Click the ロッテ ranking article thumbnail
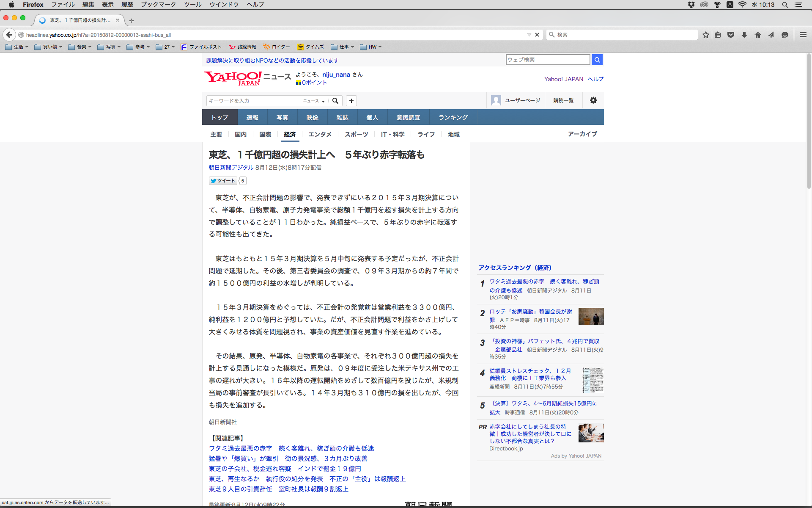Viewport: 812px width, 508px height. click(x=591, y=316)
